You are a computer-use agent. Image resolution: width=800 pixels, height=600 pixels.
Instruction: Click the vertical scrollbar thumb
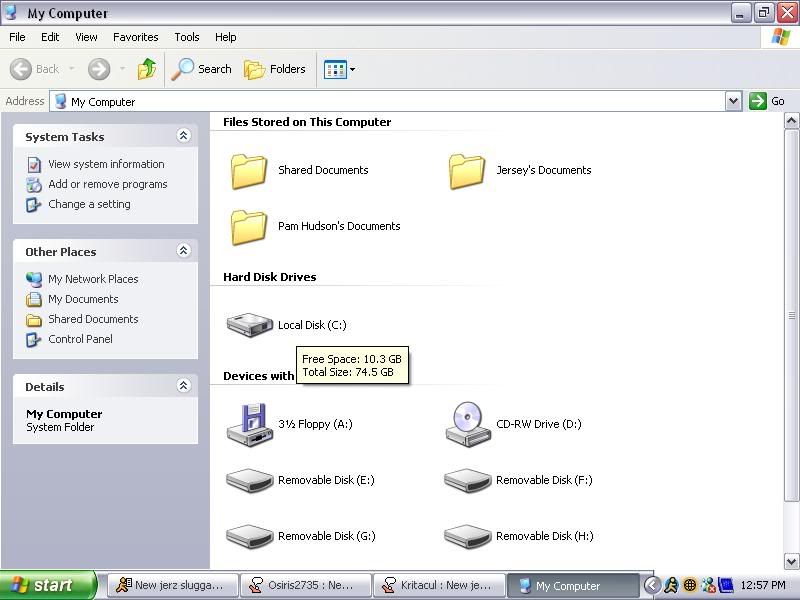[791, 315]
